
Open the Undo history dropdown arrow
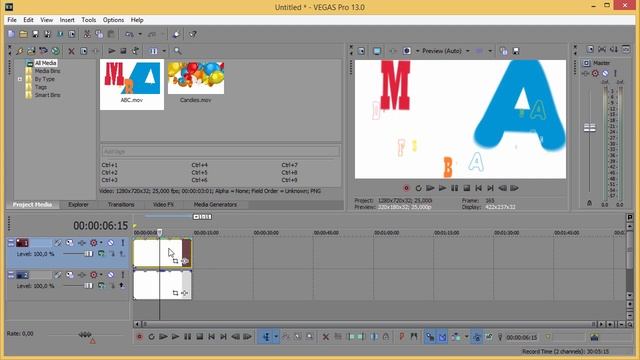(140, 34)
